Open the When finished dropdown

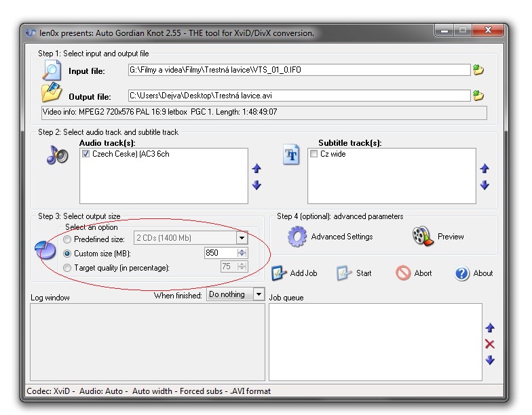(259, 294)
